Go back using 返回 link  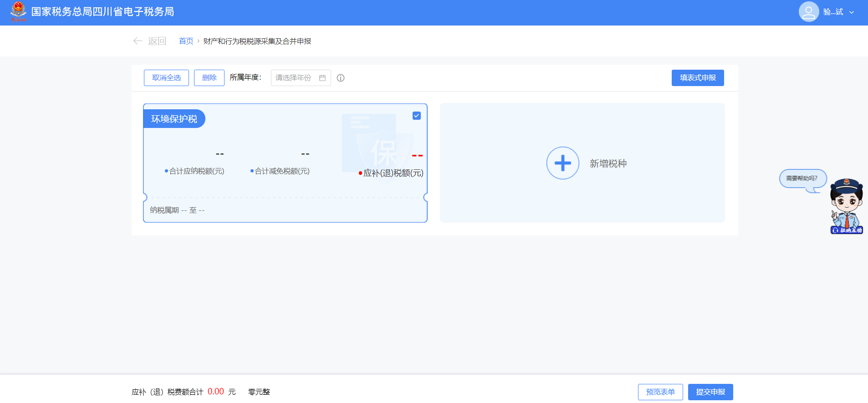(x=157, y=41)
